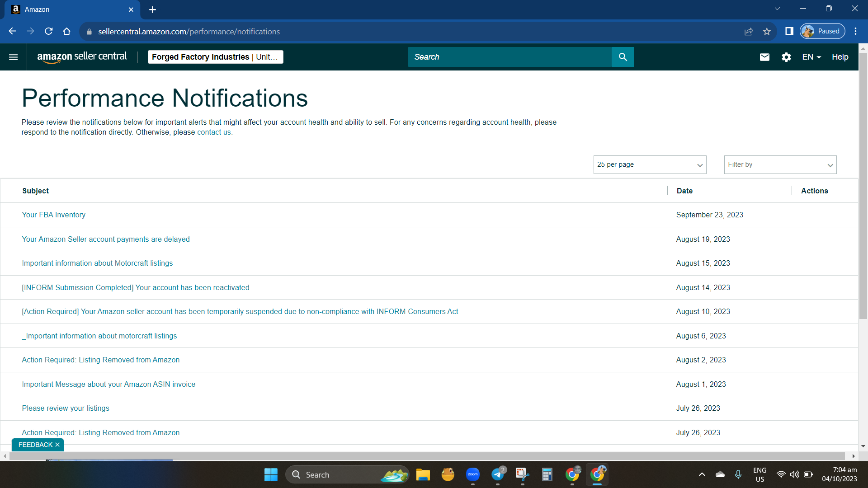
Task: Open the Help page
Action: pyautogui.click(x=840, y=57)
